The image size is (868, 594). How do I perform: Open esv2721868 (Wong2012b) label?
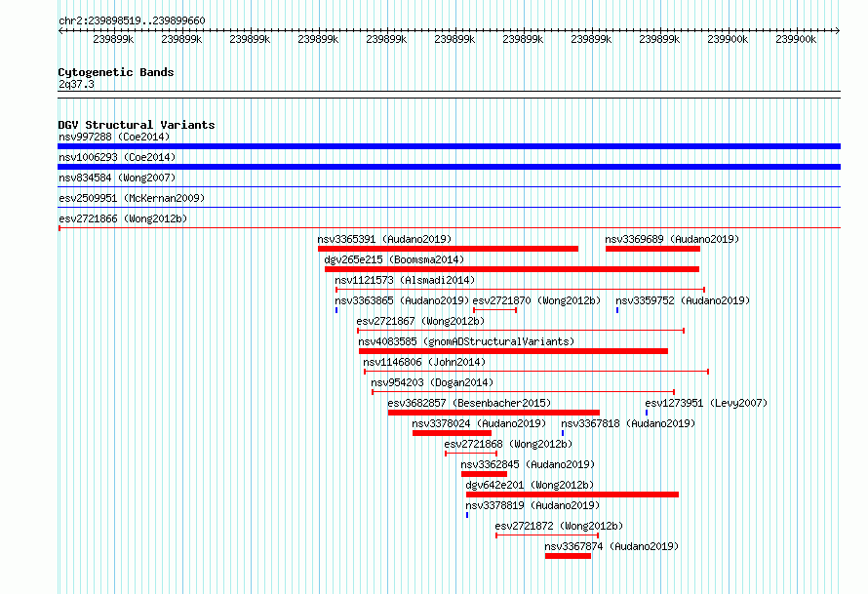tap(508, 444)
